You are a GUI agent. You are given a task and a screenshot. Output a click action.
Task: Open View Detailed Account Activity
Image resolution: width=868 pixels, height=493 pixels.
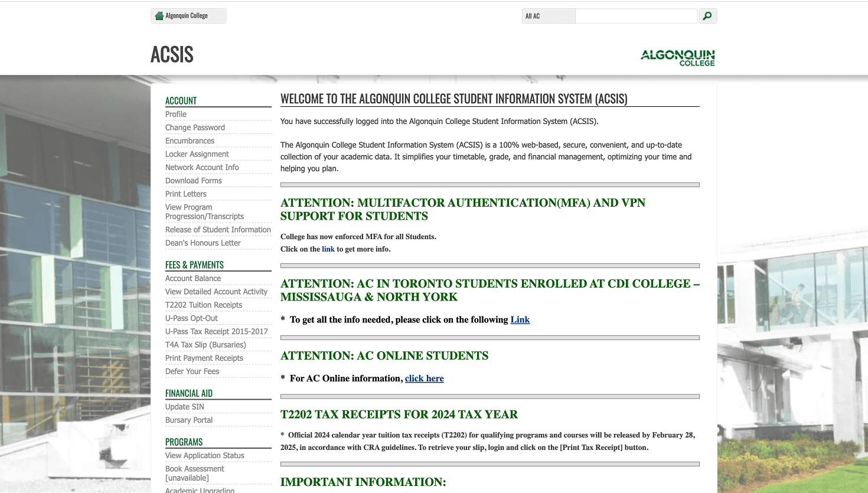216,292
